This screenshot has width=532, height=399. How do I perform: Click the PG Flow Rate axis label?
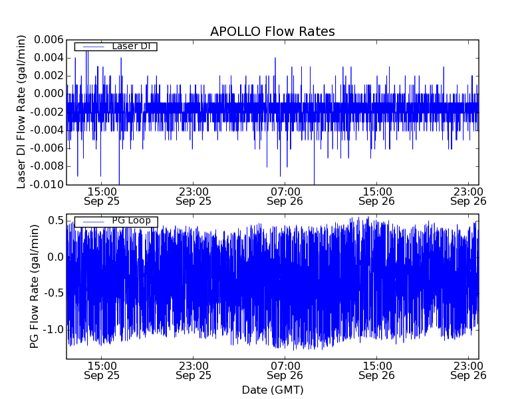pos(35,287)
